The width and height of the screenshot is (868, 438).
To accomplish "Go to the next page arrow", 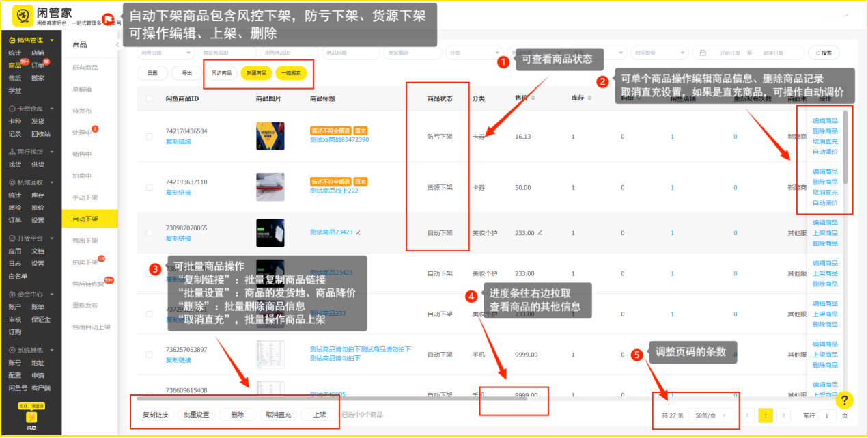I will click(x=785, y=415).
